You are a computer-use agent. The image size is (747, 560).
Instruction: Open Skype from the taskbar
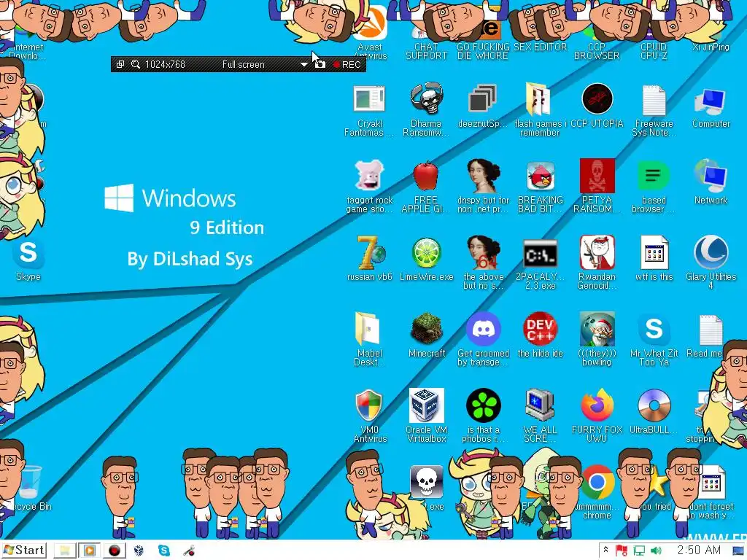click(x=164, y=551)
